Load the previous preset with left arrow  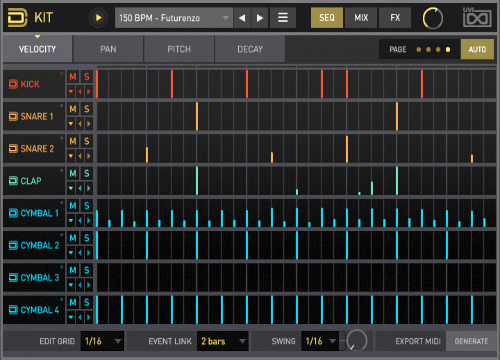pos(242,18)
